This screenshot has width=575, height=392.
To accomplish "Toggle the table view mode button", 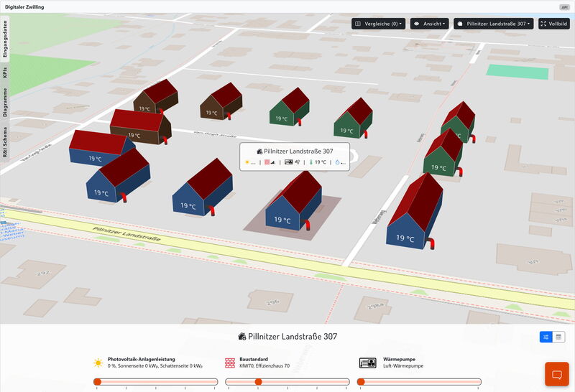I will click(x=558, y=337).
